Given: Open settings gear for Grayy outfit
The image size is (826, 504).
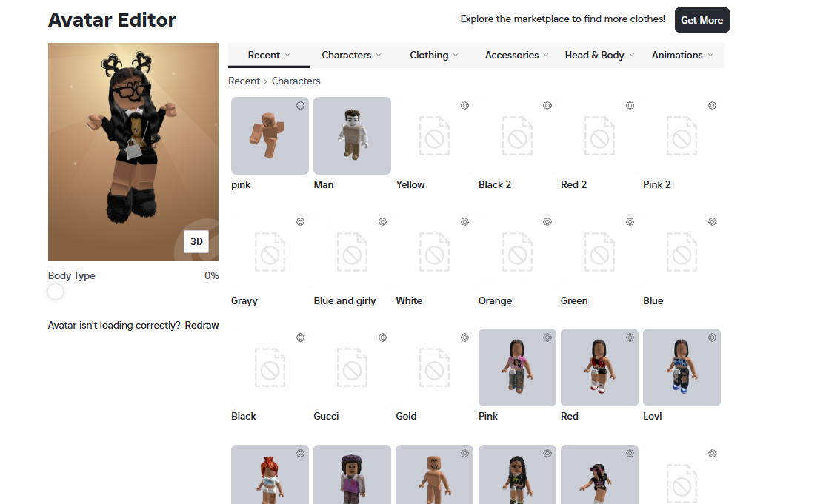Looking at the screenshot, I should click(300, 221).
